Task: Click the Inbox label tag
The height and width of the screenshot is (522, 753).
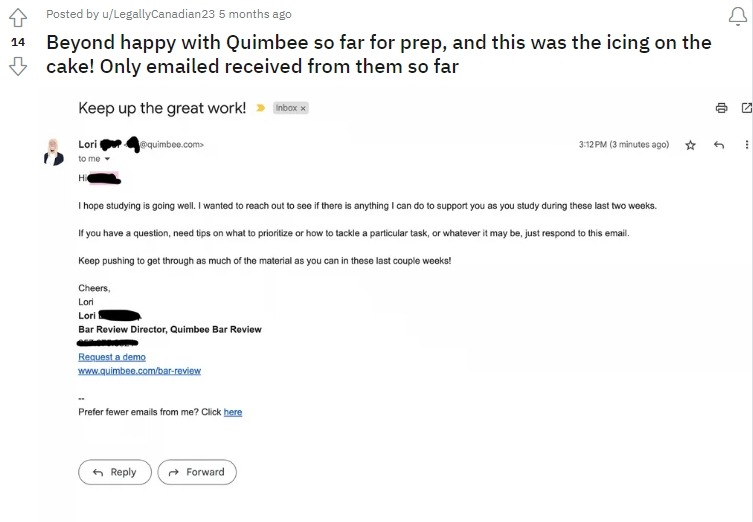Action: [286, 108]
